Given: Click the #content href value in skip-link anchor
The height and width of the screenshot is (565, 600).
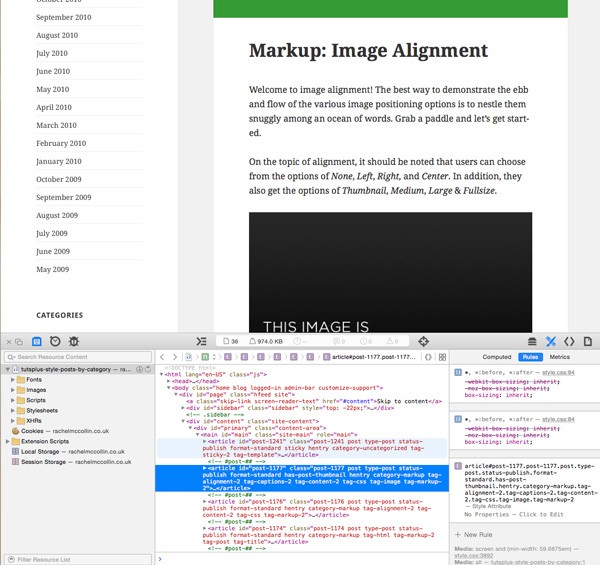Looking at the screenshot, I should click(x=357, y=401).
